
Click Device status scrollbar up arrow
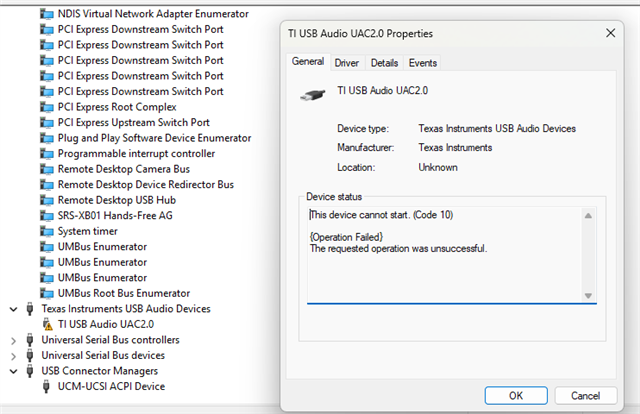click(588, 216)
